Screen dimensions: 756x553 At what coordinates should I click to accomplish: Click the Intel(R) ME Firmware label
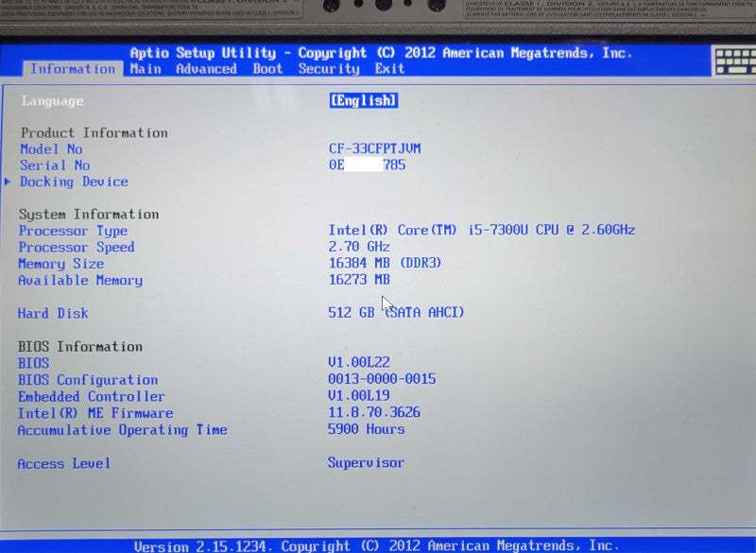tap(95, 414)
